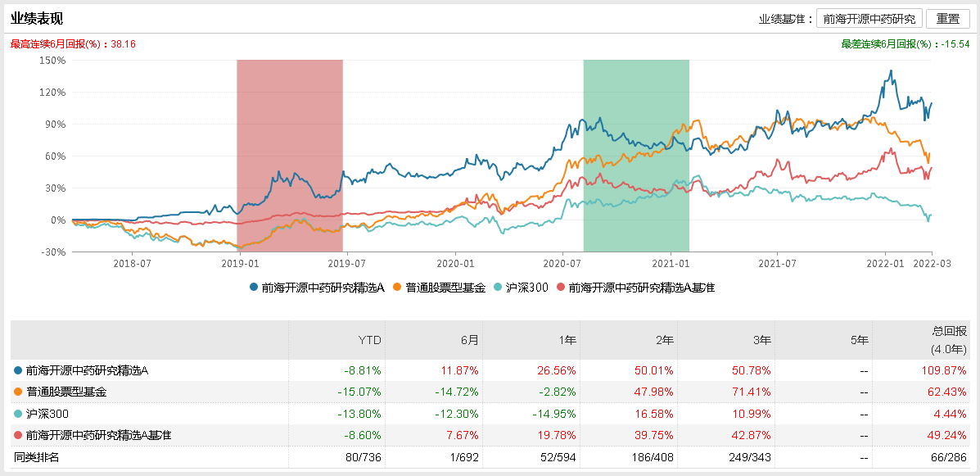Select the YTD column header
This screenshot has height=476, width=980.
(x=372, y=340)
